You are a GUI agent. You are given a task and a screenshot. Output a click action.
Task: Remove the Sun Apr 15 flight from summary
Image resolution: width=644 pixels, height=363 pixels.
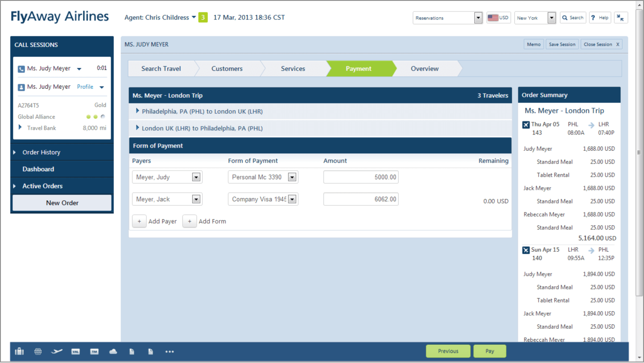click(525, 250)
